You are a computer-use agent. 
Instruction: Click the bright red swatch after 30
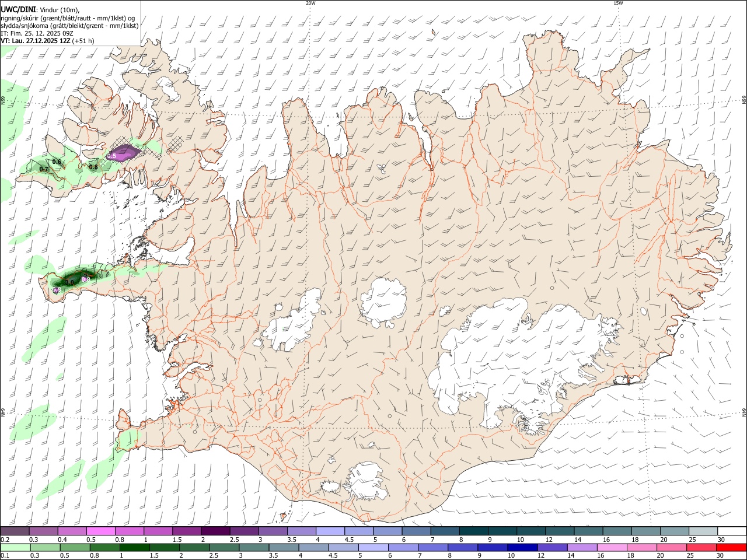pos(731,547)
